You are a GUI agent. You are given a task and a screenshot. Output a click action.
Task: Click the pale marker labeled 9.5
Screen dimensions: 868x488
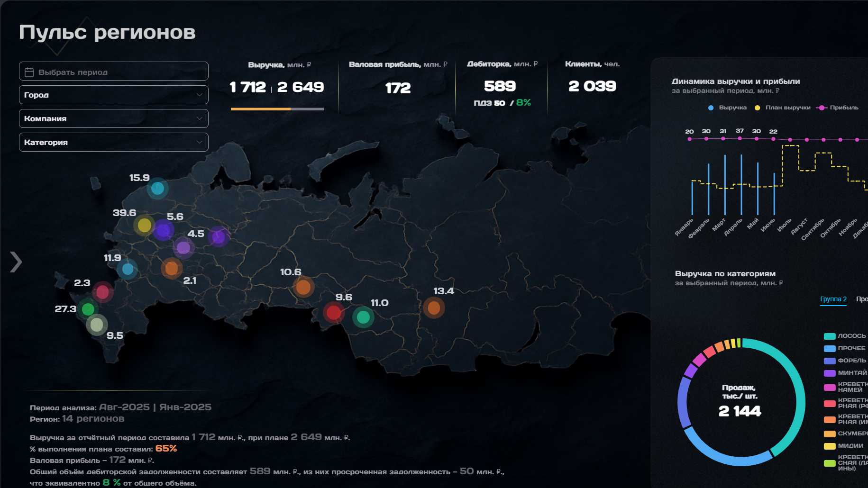pyautogui.click(x=97, y=325)
